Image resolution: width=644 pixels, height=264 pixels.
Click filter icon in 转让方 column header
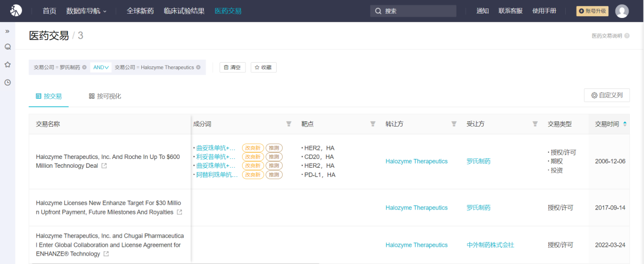tap(454, 124)
